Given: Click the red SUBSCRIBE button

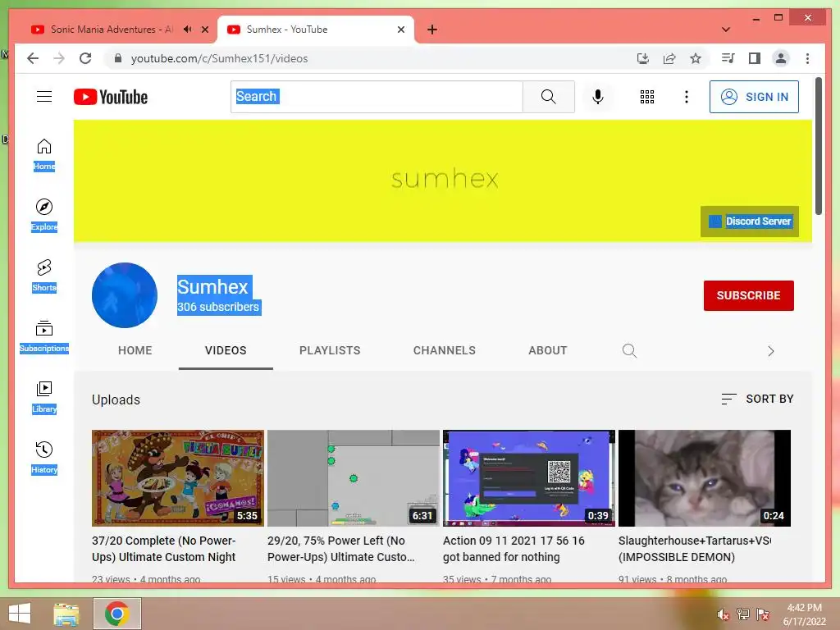Looking at the screenshot, I should (748, 295).
